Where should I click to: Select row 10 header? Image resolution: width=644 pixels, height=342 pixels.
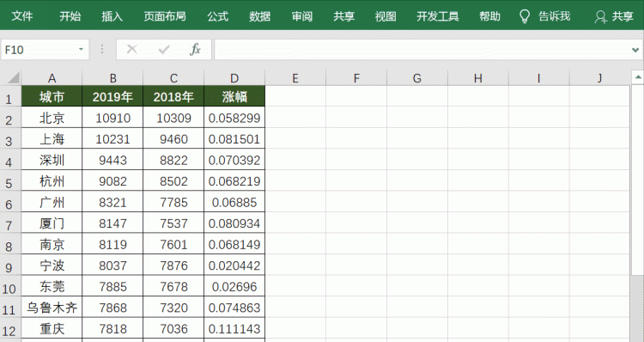[x=10, y=286]
